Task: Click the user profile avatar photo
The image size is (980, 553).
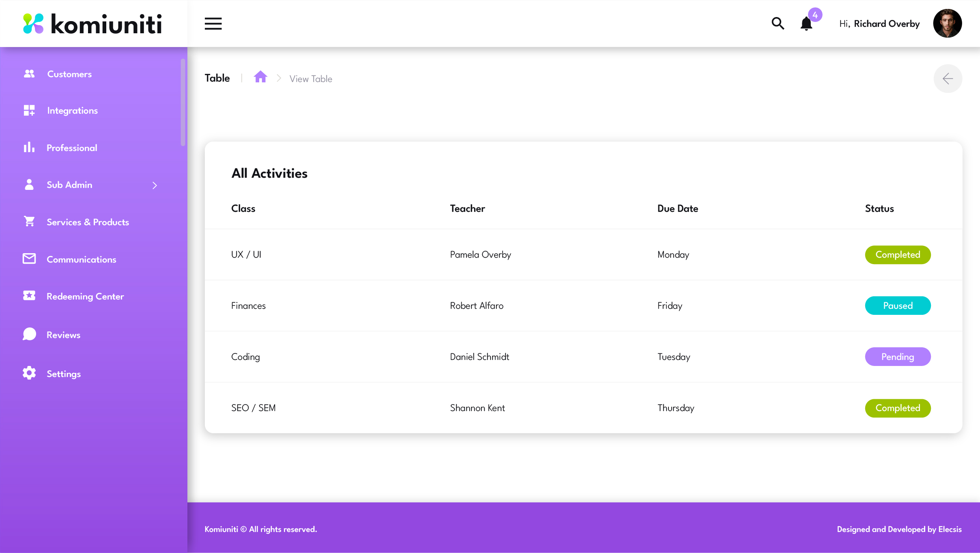Action: coord(947,24)
